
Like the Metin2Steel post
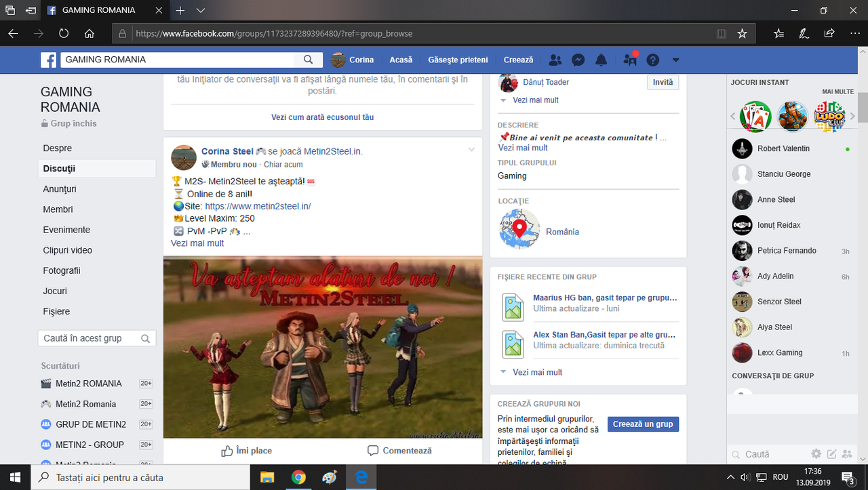247,451
